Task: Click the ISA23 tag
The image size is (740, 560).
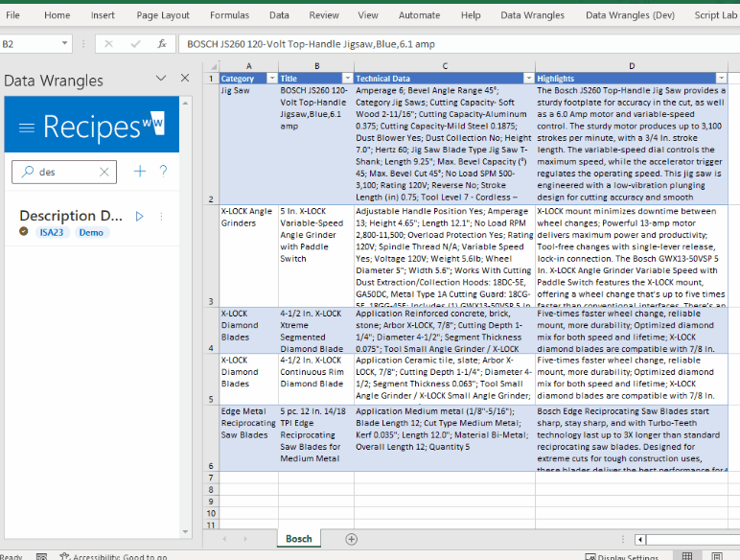Action: [51, 232]
